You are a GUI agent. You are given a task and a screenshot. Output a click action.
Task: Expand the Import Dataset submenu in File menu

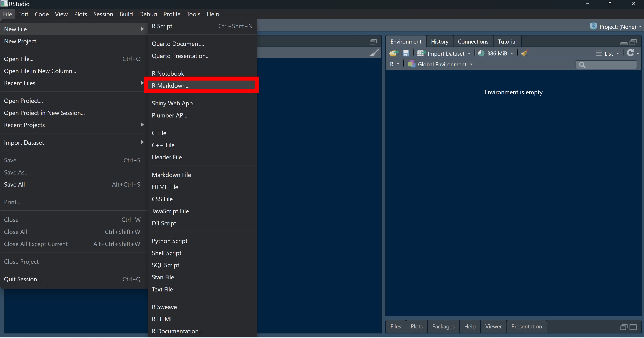tap(74, 142)
